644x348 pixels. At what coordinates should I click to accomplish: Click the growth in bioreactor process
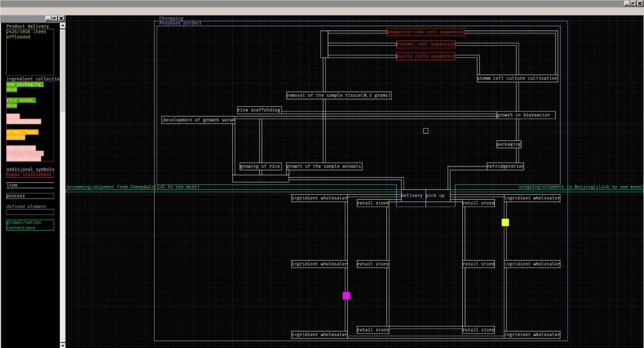click(x=526, y=116)
